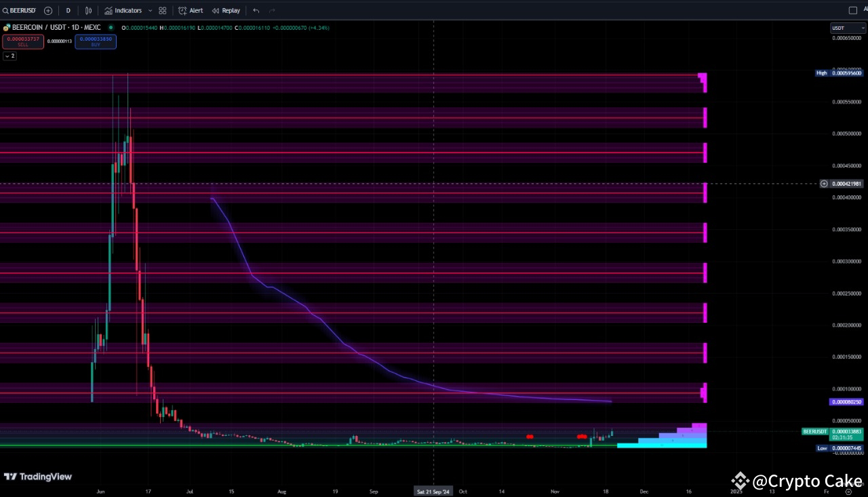Image resolution: width=868 pixels, height=497 pixels.
Task: Add symbol to compare with plus icon
Action: [x=48, y=10]
